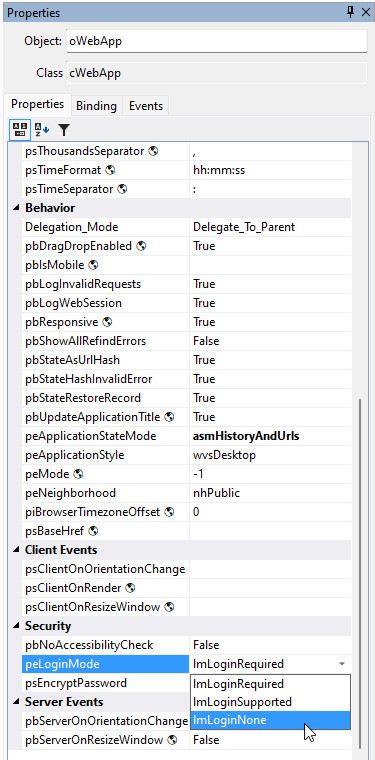Click globe icon beside pbResponsive

tap(107, 322)
